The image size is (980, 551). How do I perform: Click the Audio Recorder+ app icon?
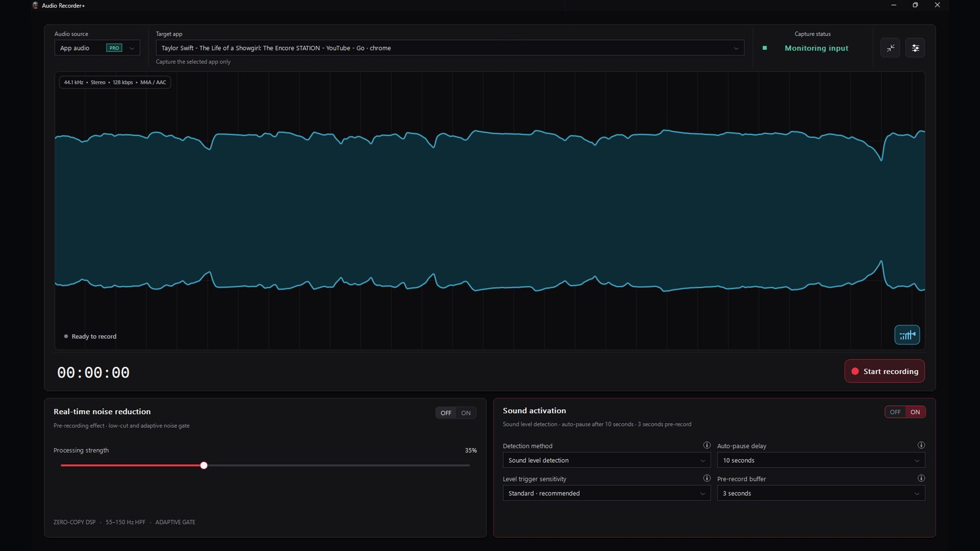[x=35, y=6]
